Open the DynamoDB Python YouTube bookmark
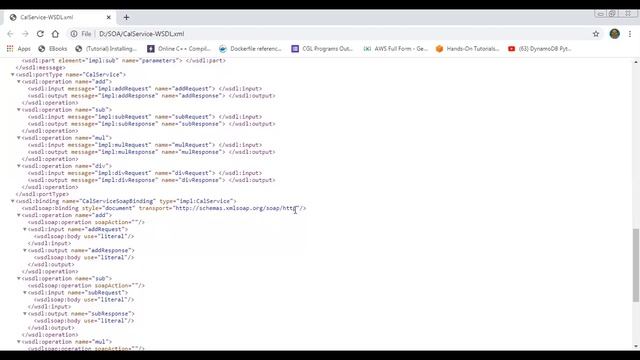This screenshot has height=360, width=640. 540,49
